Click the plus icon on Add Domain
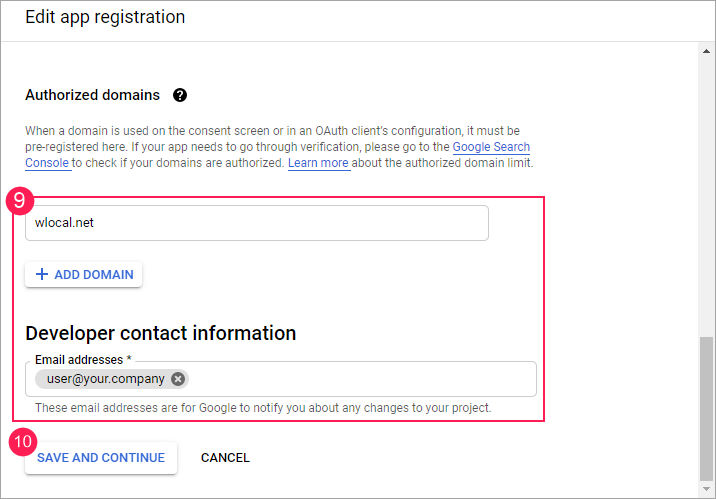 42,274
